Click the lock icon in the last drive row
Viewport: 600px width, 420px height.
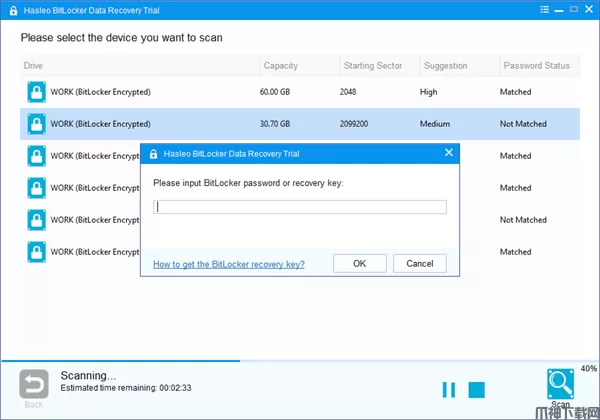(36, 252)
